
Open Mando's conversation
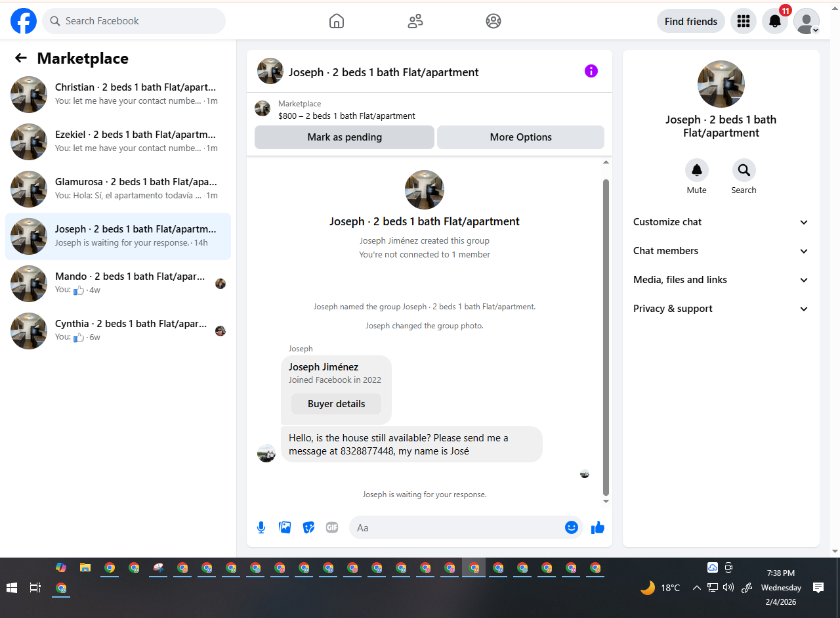click(x=118, y=284)
